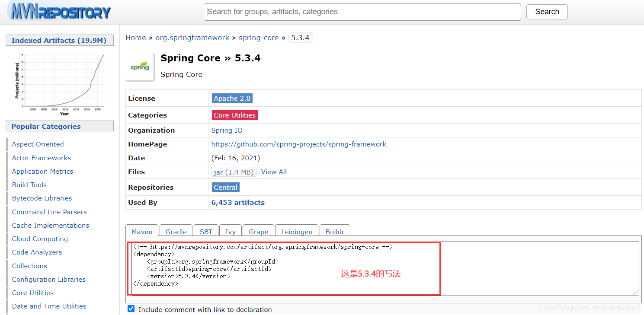This screenshot has height=315, width=644.
Task: Open the GitHub spring-framework homepage link
Action: (x=299, y=144)
